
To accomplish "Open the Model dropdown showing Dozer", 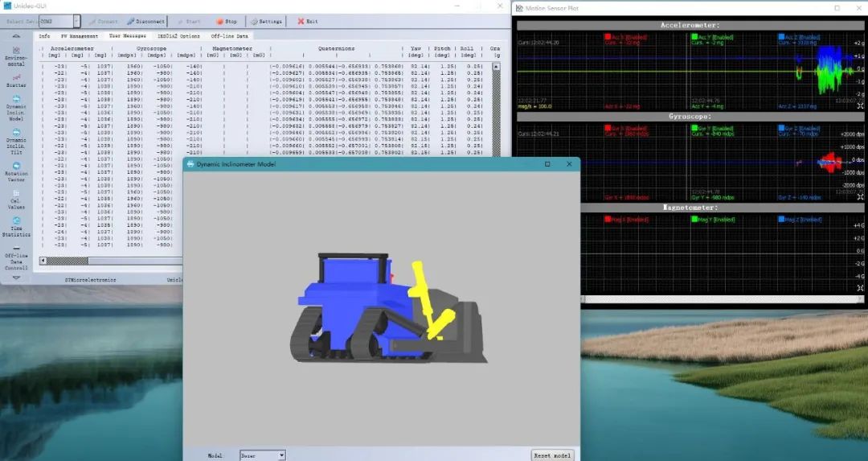I will click(263, 455).
